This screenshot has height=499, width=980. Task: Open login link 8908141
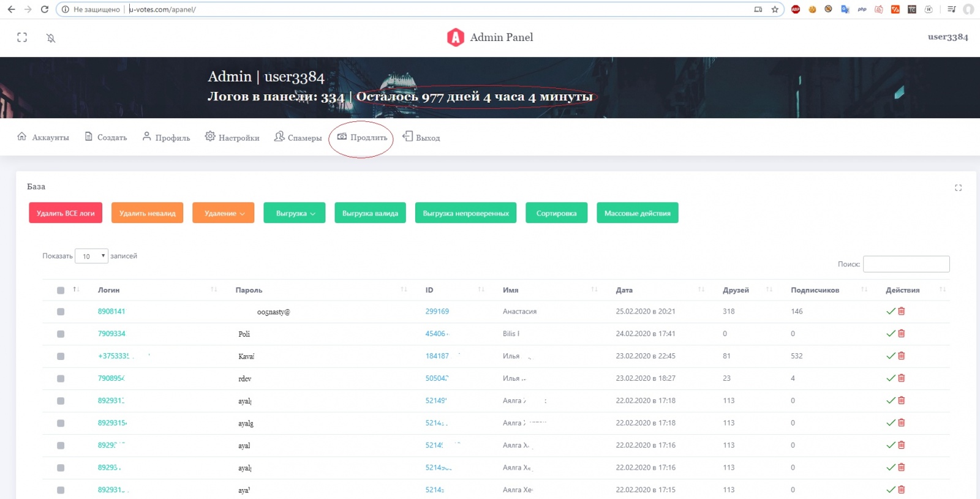tap(111, 312)
